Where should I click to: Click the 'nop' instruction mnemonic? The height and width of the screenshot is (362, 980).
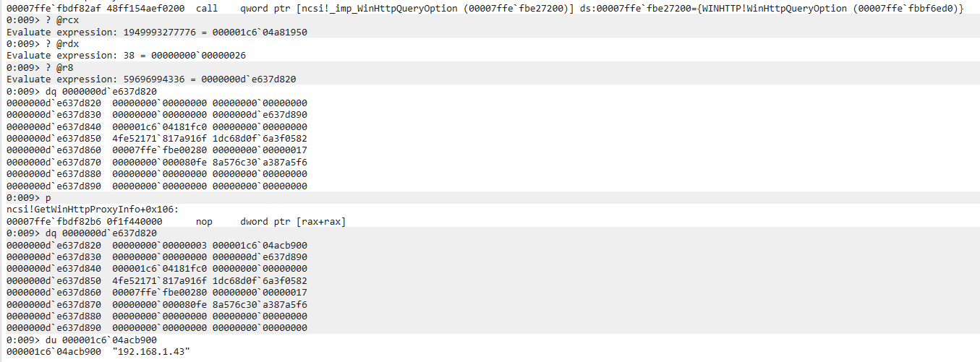205,221
